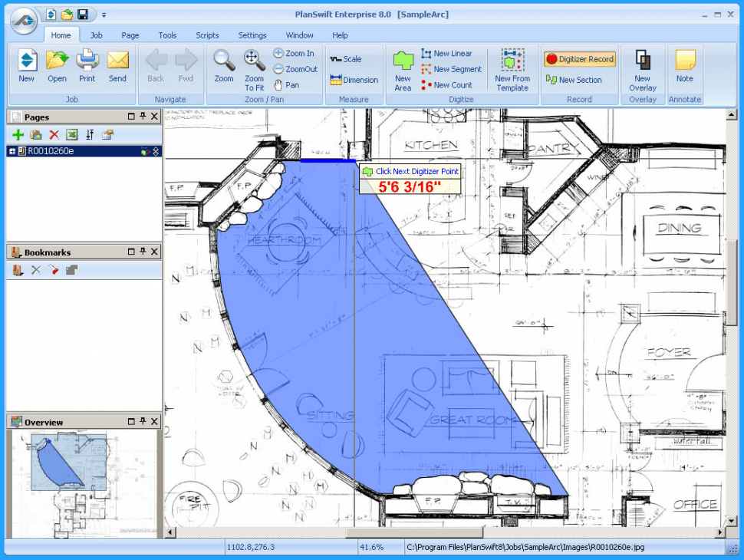The image size is (744, 560).
Task: Click PlanSwift application orb button
Action: click(x=24, y=21)
